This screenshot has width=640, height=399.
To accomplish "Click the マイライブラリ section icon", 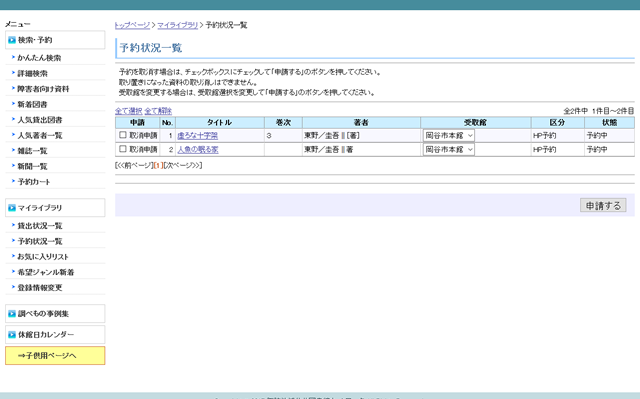I will pos(12,208).
